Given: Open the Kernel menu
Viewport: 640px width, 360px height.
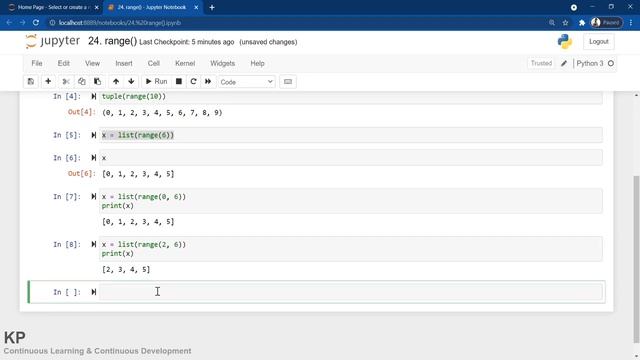Looking at the screenshot, I should coord(185,63).
